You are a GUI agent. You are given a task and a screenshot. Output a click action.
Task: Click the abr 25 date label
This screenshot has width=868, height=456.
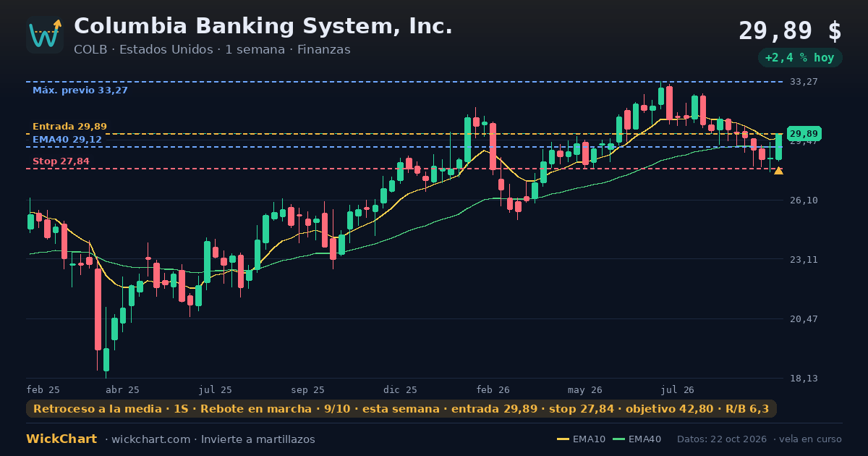click(122, 389)
